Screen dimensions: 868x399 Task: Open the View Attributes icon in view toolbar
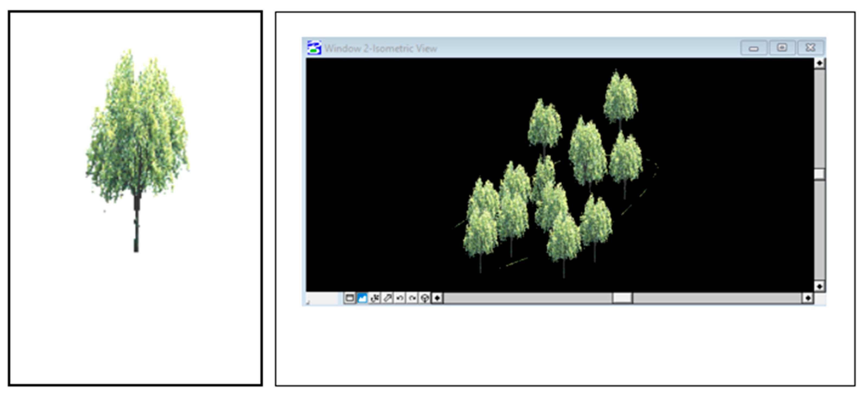point(349,298)
